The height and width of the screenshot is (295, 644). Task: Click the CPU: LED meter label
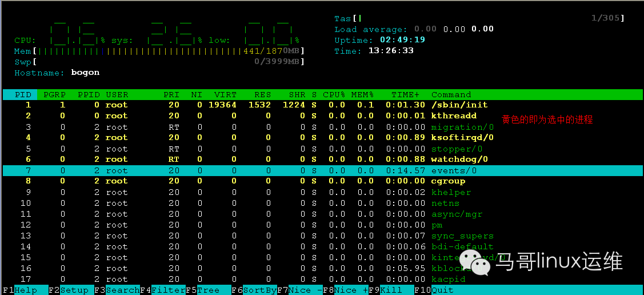point(26,41)
